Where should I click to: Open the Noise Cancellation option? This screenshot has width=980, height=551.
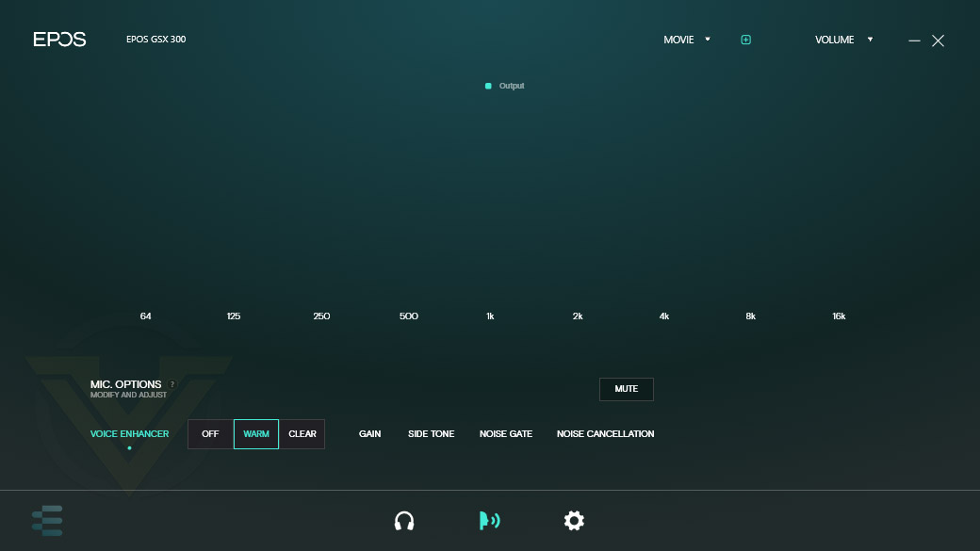[x=606, y=433]
